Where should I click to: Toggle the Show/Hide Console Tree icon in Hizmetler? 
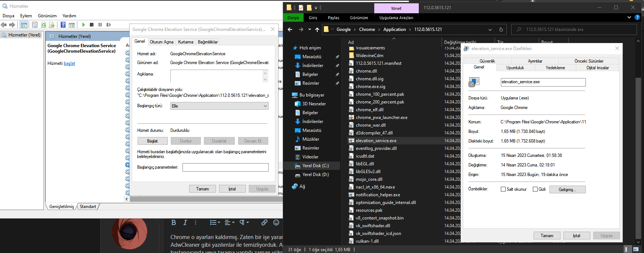click(24, 25)
